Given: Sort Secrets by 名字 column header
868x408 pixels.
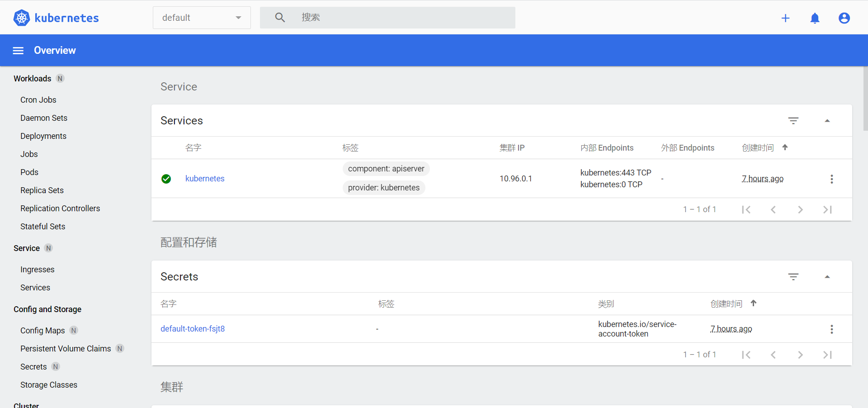Looking at the screenshot, I should (169, 304).
